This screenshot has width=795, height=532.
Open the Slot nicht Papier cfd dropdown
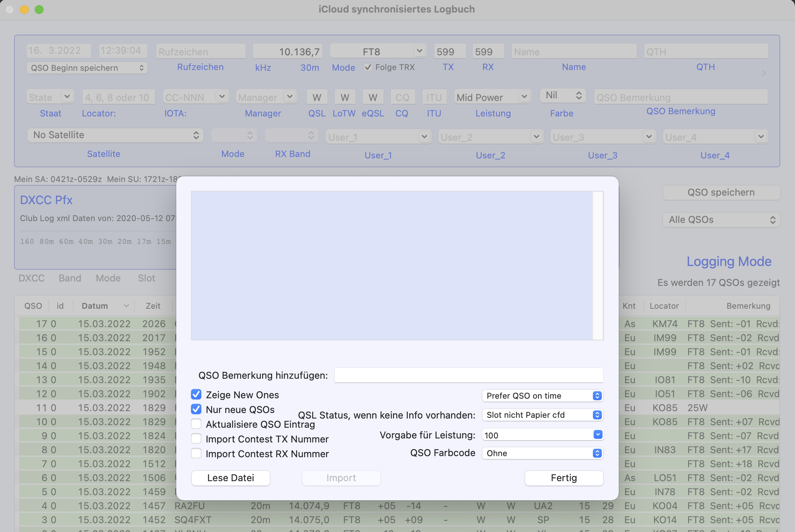click(x=542, y=415)
